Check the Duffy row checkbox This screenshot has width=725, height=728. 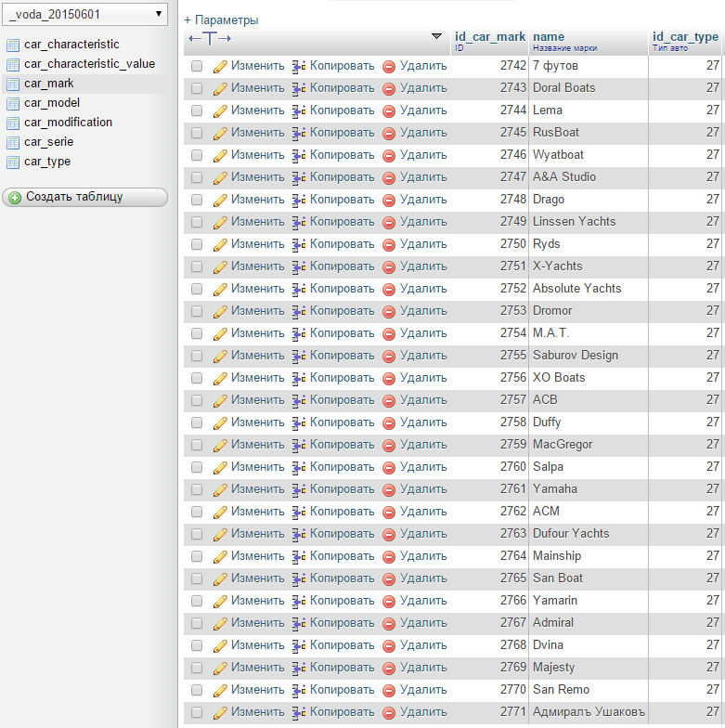pos(197,422)
